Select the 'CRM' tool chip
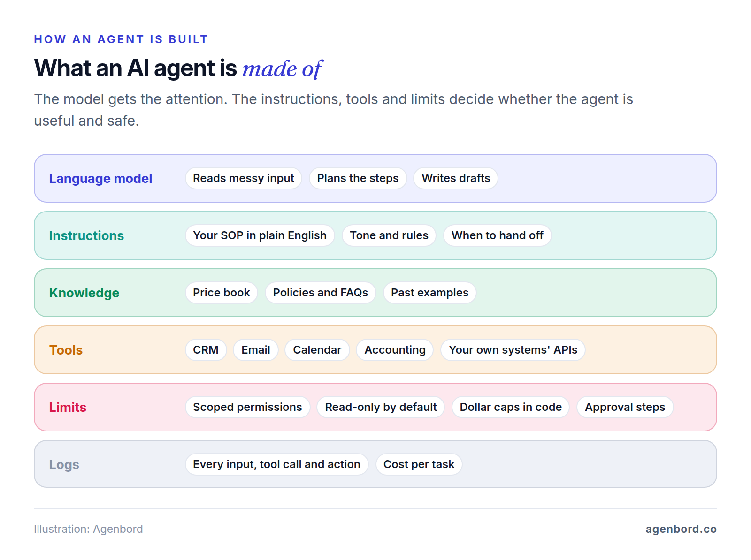The image size is (751, 560). [x=206, y=350]
